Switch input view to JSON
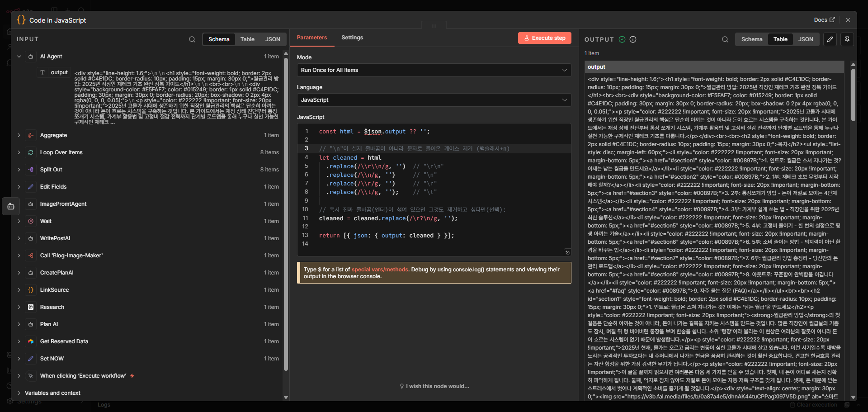 pos(273,39)
